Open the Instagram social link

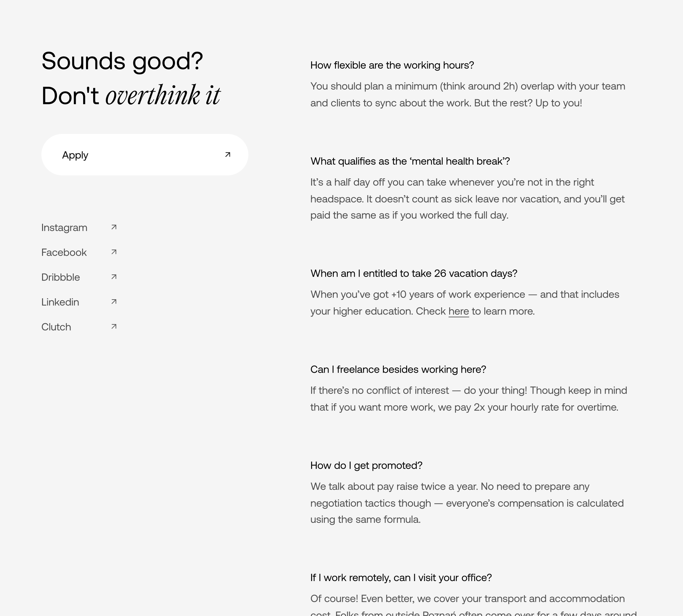[x=64, y=227]
